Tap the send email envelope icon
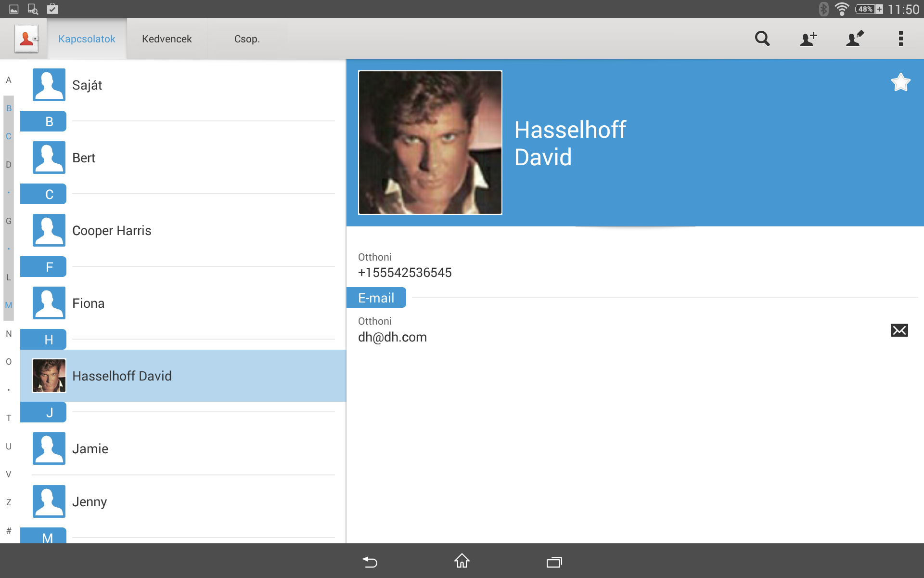 (899, 330)
